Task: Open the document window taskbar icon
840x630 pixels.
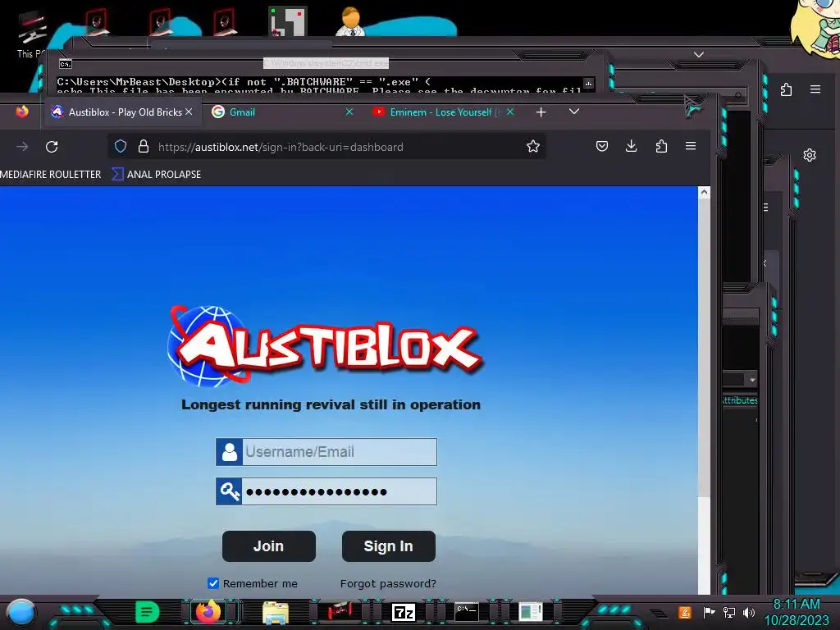Action: point(531,612)
